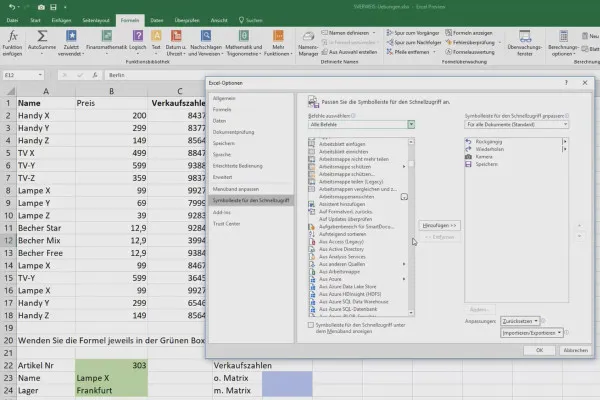Open Nachschlagen und Verweisen functions

click(x=205, y=43)
